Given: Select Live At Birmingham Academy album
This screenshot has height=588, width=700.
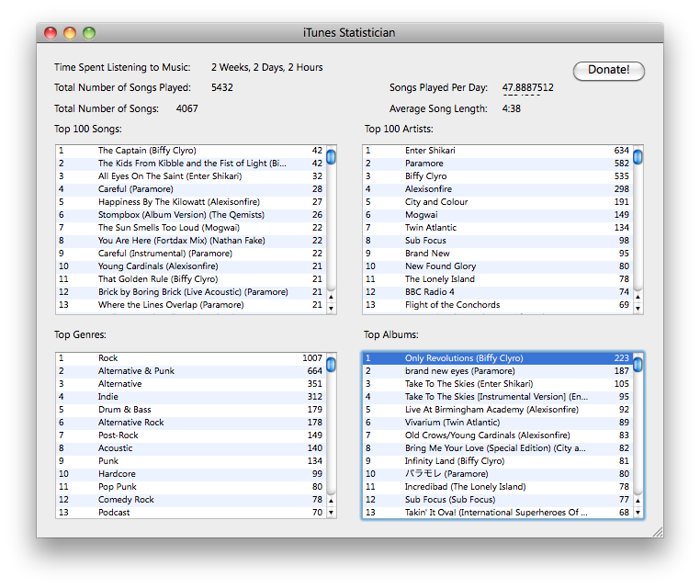Looking at the screenshot, I should click(x=498, y=410).
